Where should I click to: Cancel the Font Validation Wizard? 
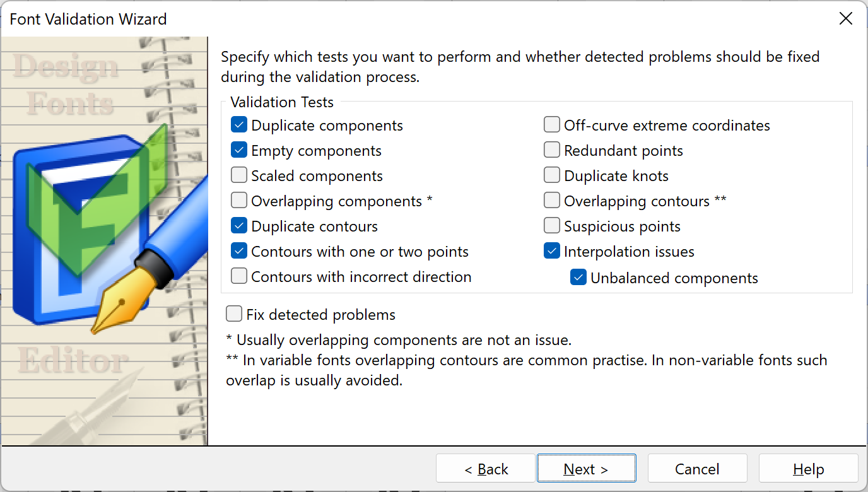point(697,469)
